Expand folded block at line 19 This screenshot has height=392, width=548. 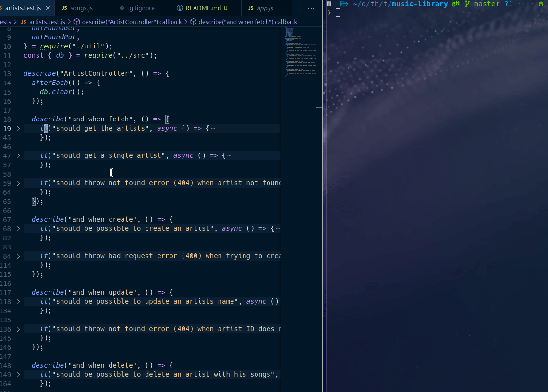19,129
